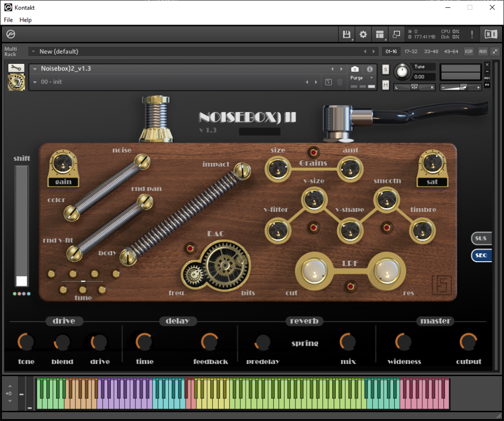Remove the instrument with its X button
This screenshot has width=504, height=421.
487,64
